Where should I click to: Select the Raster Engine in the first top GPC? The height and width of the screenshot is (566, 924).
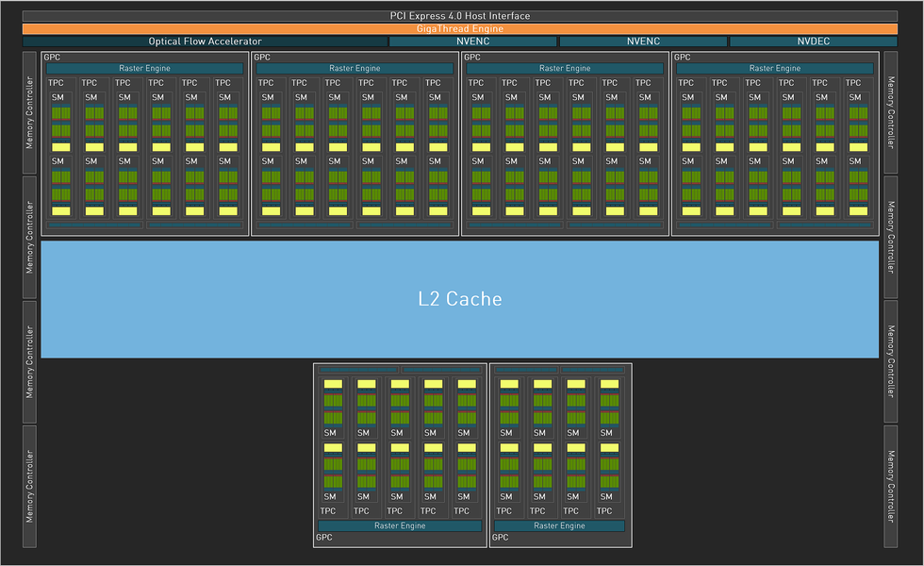click(x=144, y=68)
